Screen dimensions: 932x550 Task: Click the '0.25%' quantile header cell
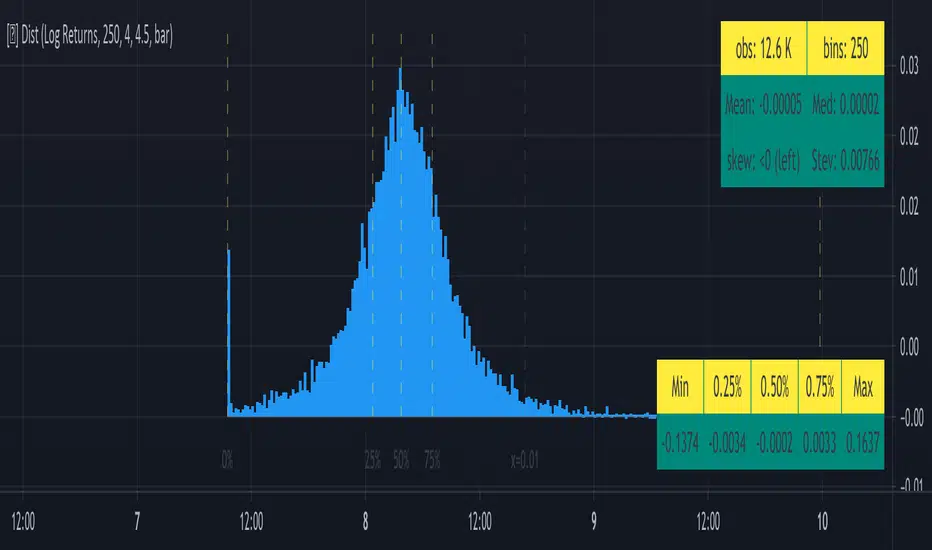pyautogui.click(x=727, y=387)
